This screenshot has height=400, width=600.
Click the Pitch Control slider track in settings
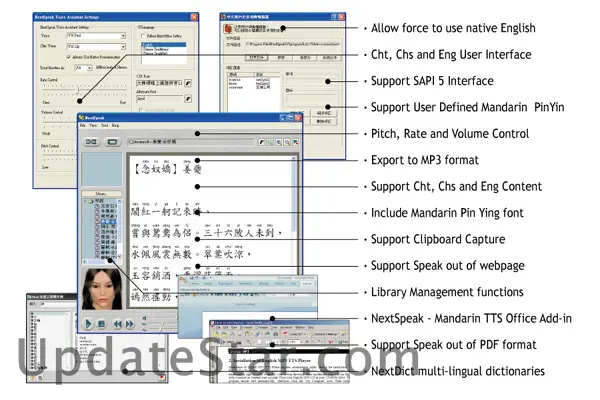(59, 155)
